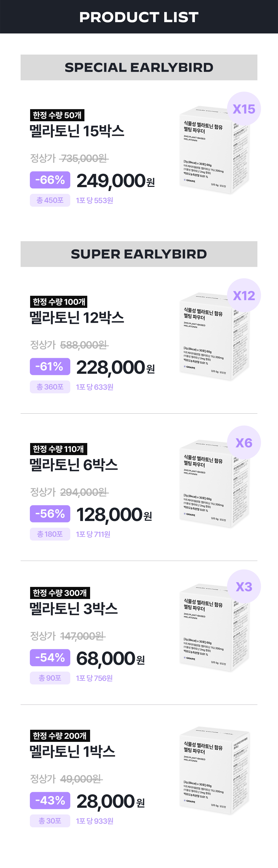Click the -43% discount badge
Screen dimensions: 278x868
click(50, 800)
